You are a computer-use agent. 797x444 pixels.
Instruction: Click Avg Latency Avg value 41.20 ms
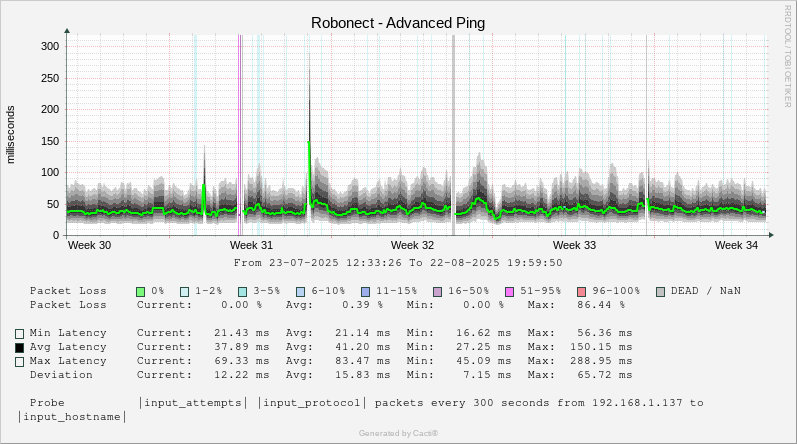pos(362,347)
